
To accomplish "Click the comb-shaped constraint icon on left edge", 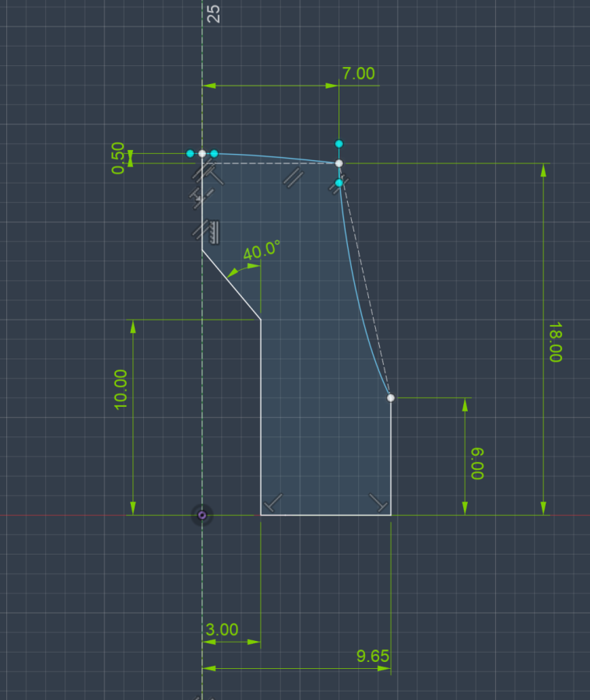I will tap(215, 231).
